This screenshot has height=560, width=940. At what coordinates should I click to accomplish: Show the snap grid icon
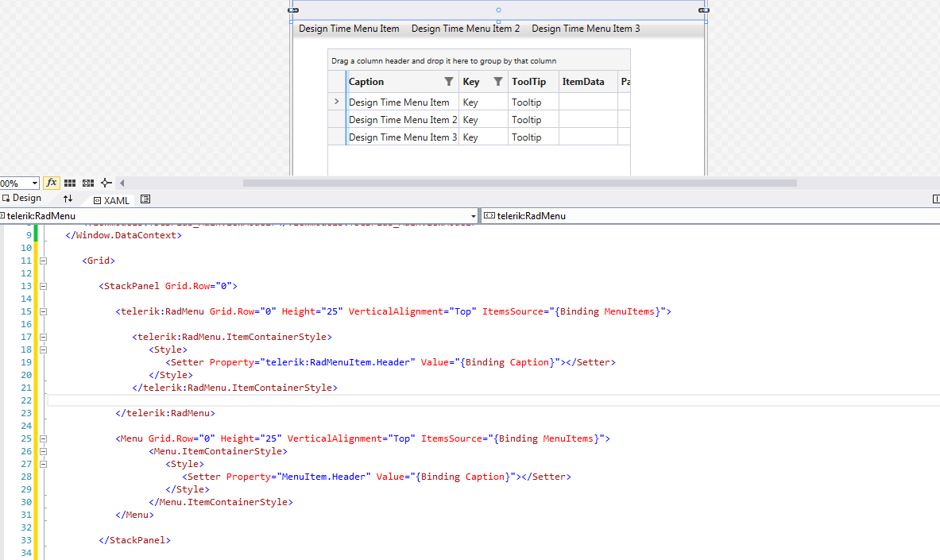click(x=70, y=183)
